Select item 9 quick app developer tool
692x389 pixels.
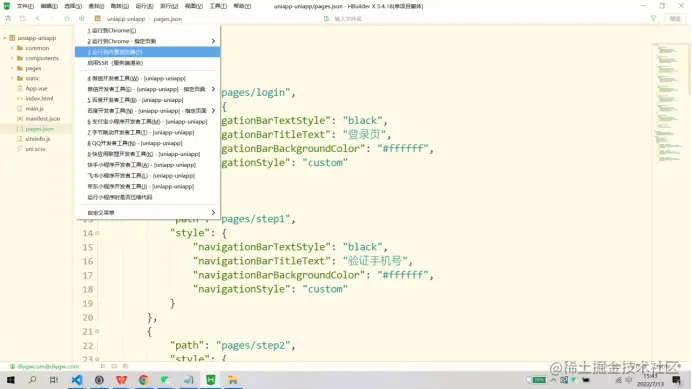coord(147,154)
